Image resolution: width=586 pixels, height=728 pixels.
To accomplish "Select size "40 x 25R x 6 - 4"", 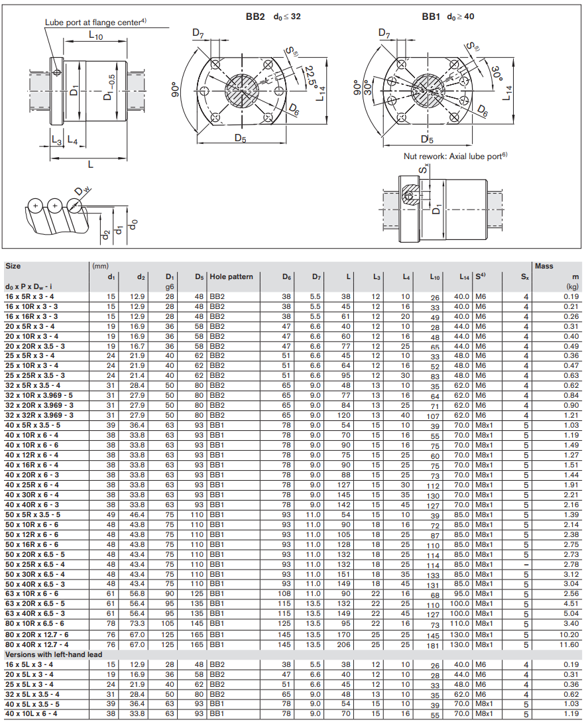I will coord(32,485).
